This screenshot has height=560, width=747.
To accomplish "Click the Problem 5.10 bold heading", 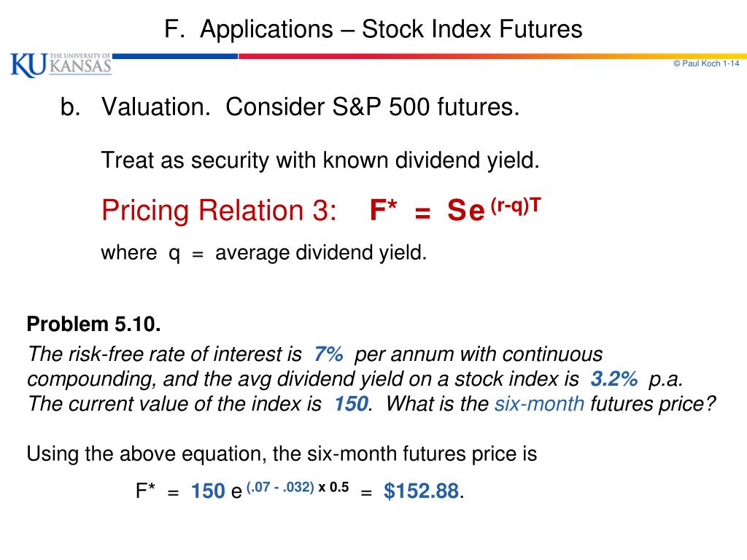I will tap(94, 324).
